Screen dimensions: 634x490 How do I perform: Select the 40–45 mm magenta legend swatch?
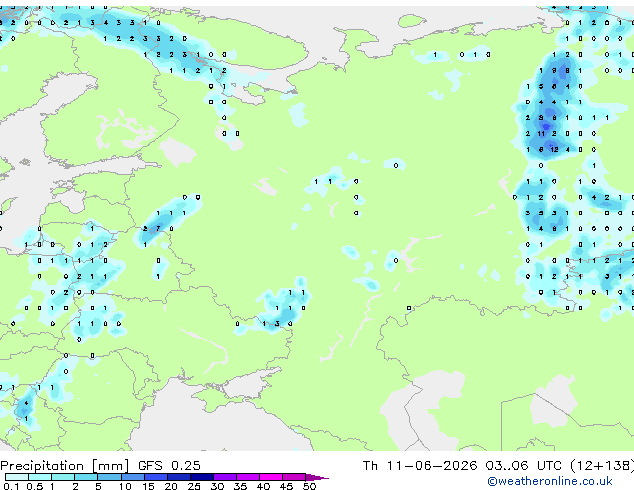271,477
